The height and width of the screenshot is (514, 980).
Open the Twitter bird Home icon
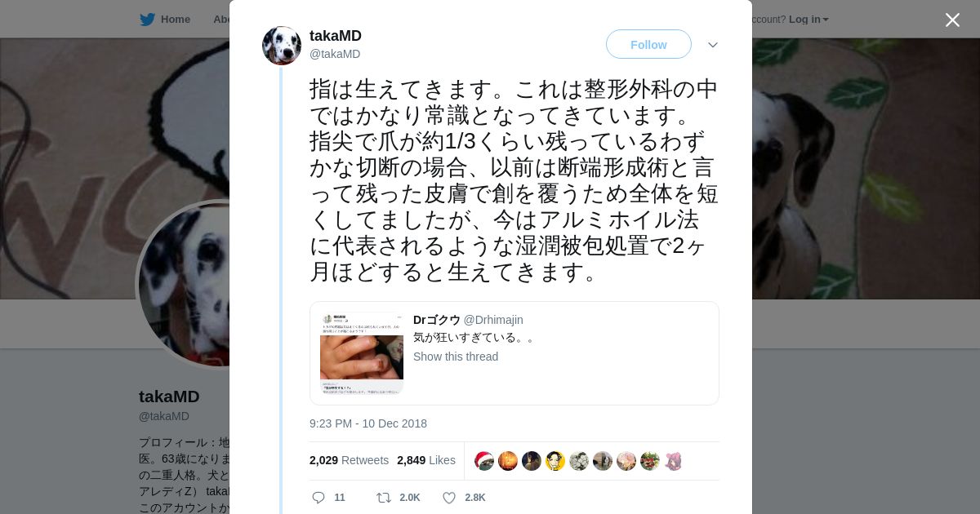pos(147,19)
